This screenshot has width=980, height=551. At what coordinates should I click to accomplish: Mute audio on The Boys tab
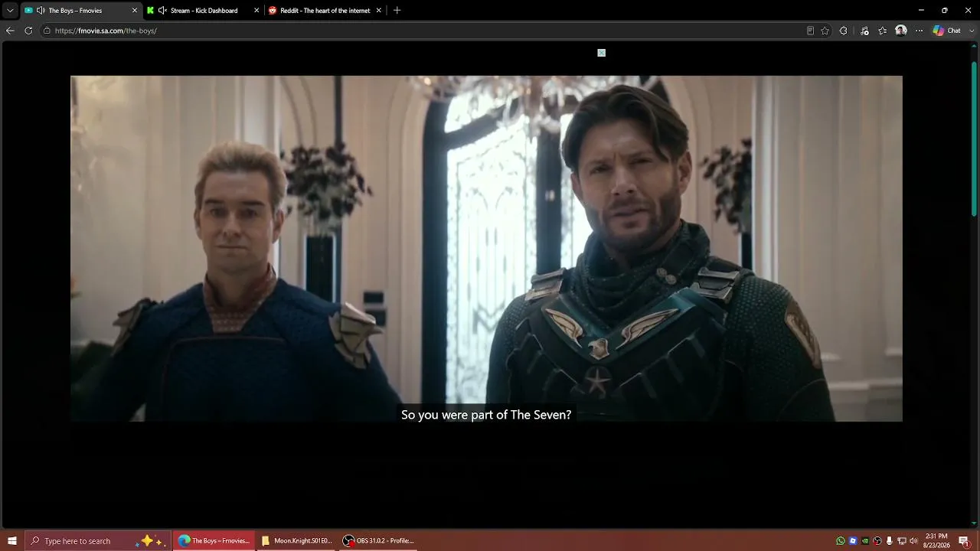41,11
